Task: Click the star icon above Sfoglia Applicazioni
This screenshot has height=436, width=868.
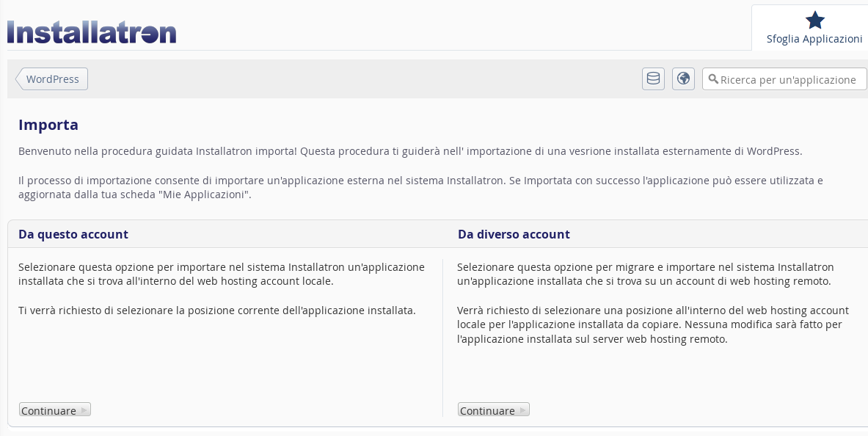Action: 814,21
